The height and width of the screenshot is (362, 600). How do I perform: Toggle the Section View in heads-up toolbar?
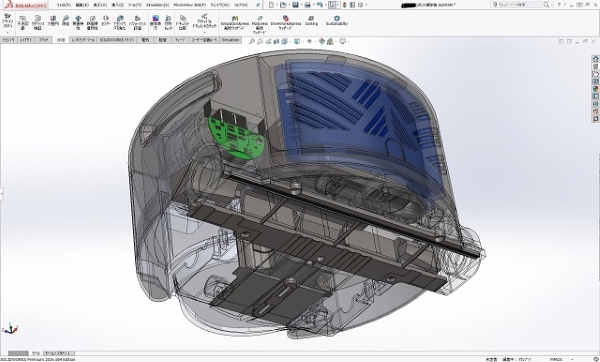tap(276, 41)
